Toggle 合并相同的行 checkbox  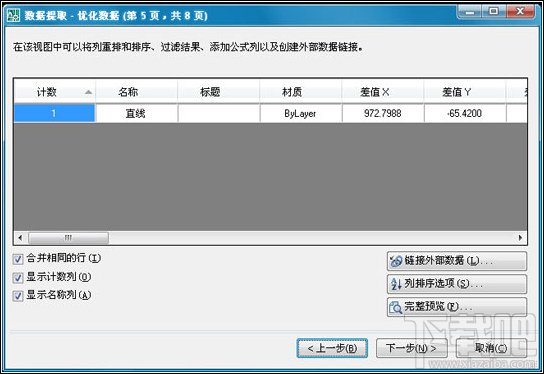(x=18, y=259)
